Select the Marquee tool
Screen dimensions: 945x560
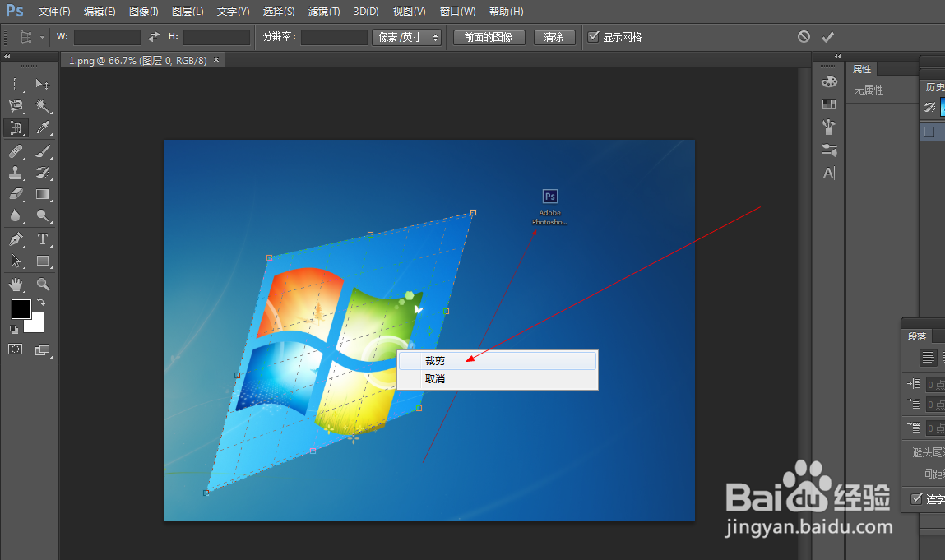[x=16, y=85]
